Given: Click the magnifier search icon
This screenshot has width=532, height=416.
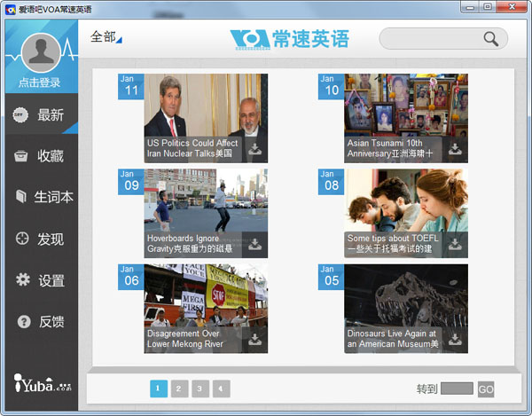Looking at the screenshot, I should coord(490,39).
